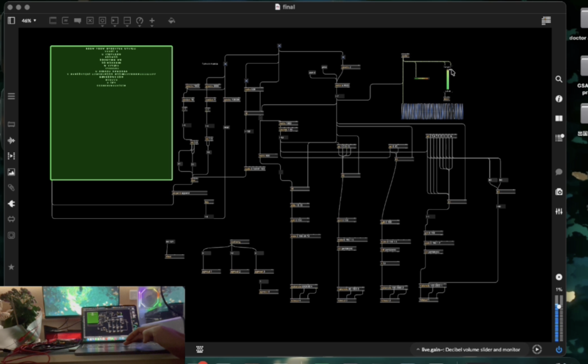588x364 pixels.
Task: Add a comment box from top toolbar
Action: [78, 21]
